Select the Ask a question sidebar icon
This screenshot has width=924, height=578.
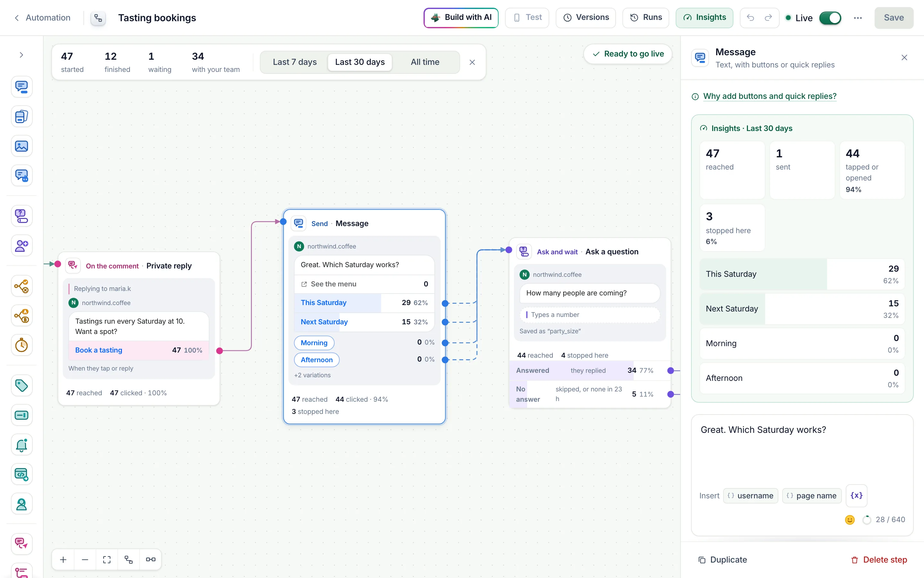point(21,216)
